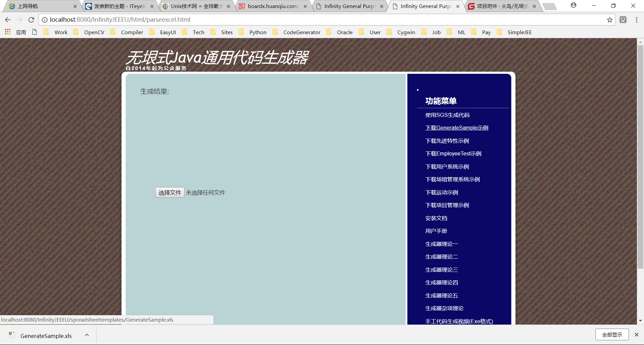Open the Oracle bookmark folder
This screenshot has height=345, width=644.
click(339, 32)
